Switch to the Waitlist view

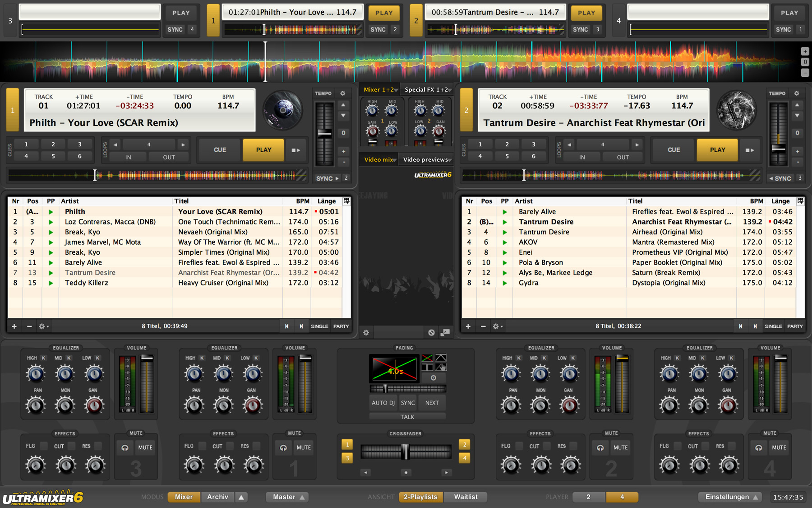[466, 497]
